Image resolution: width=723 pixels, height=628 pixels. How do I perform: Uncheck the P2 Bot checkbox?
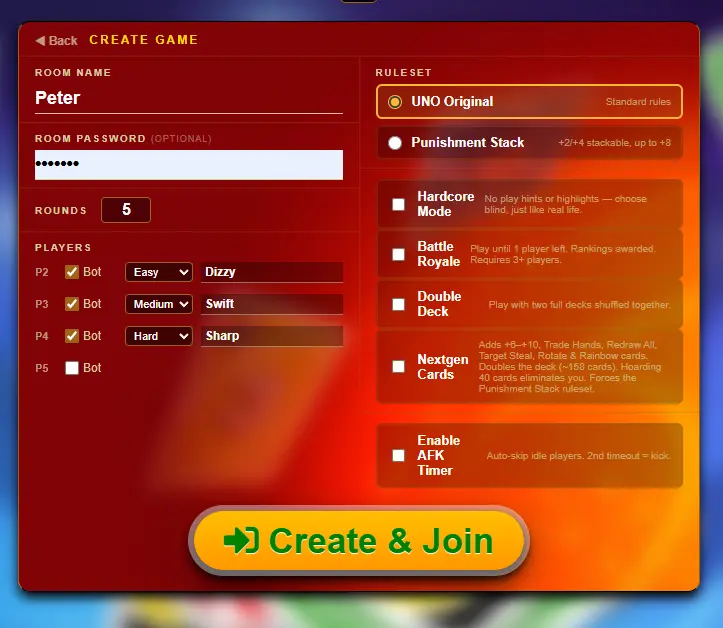(72, 272)
